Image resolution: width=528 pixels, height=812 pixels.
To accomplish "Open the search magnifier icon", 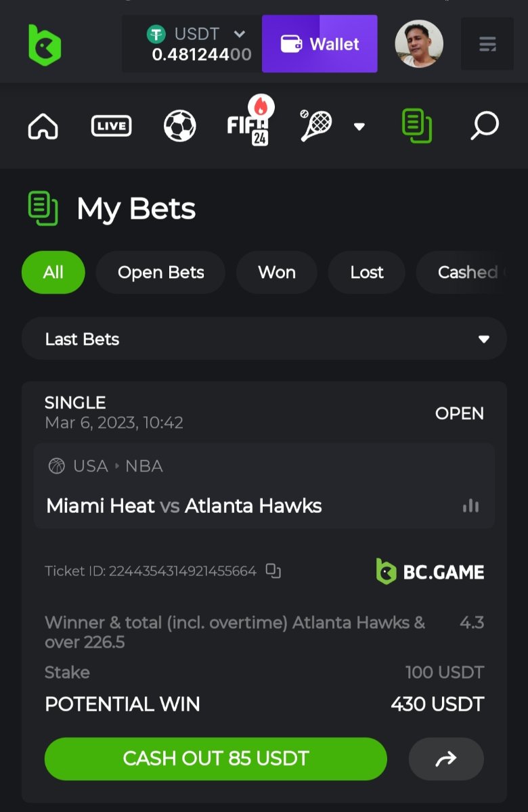I will pyautogui.click(x=485, y=126).
